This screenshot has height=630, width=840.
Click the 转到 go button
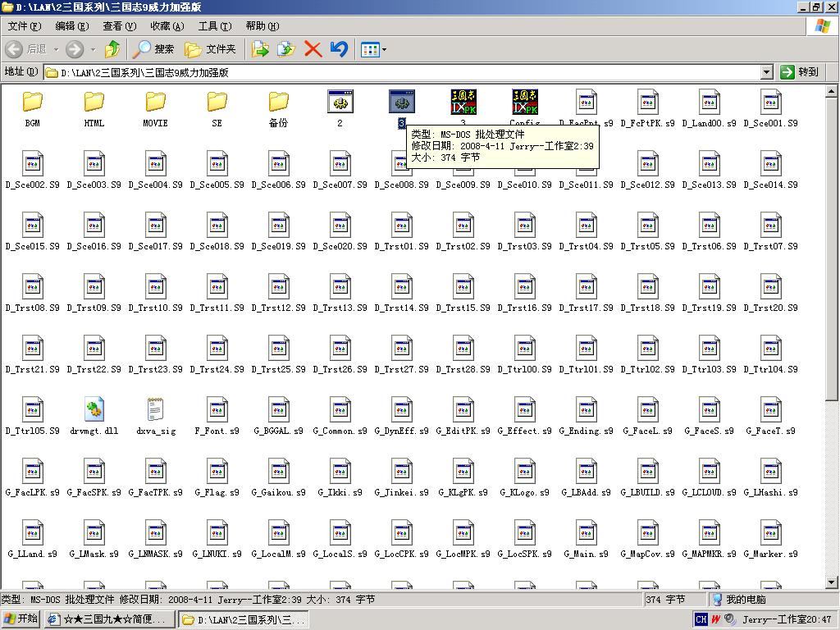pyautogui.click(x=800, y=72)
